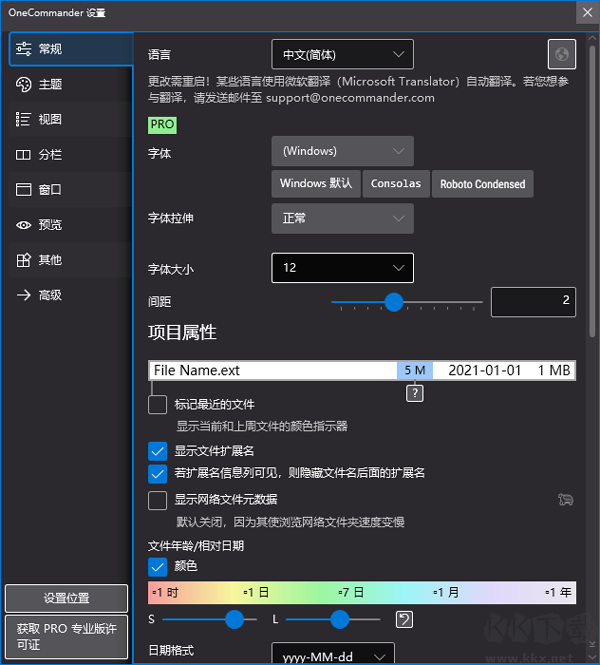Expand the 字体 font dropdown
Screen dimensions: 600x665
click(x=343, y=151)
